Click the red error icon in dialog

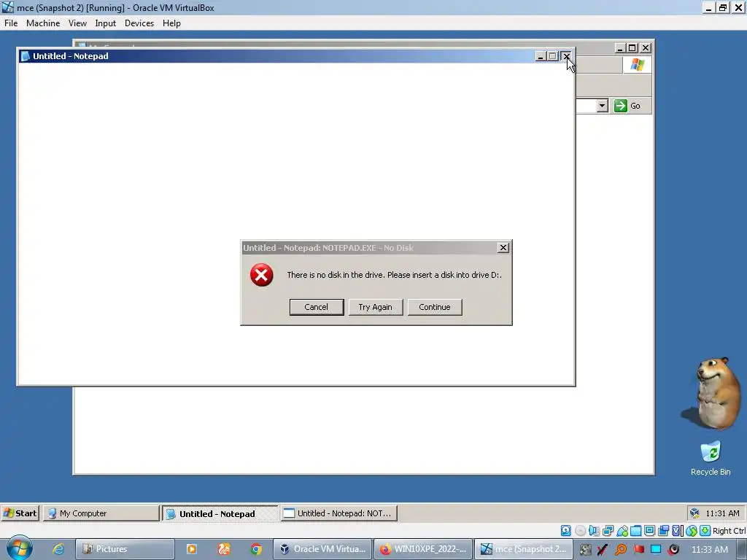[262, 275]
